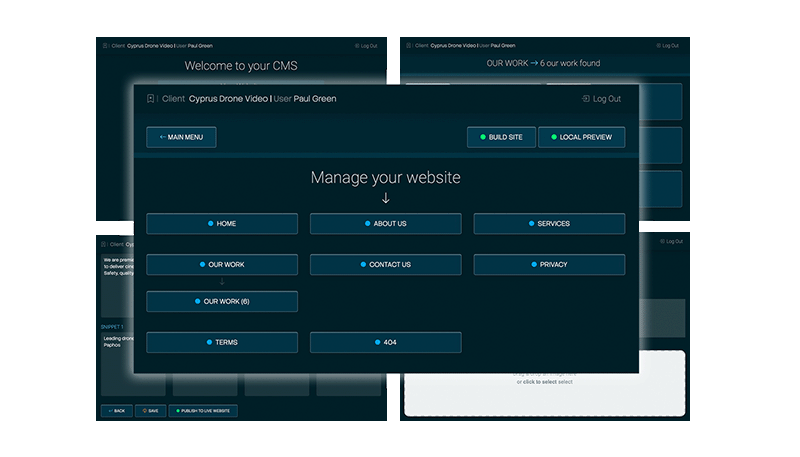800x457 pixels.
Task: Click the bookmark icon beside Client label
Action: [151, 99]
